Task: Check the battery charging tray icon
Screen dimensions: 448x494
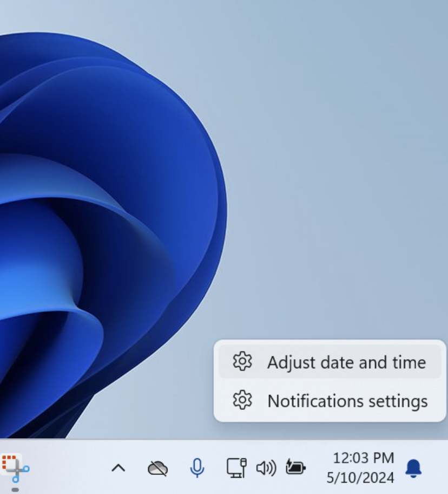Action: (295, 467)
